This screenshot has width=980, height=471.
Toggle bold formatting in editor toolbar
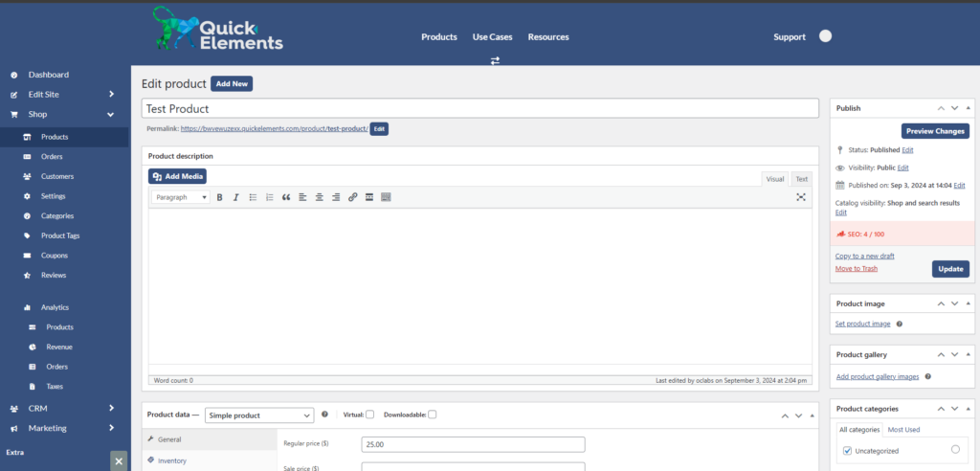pos(220,197)
